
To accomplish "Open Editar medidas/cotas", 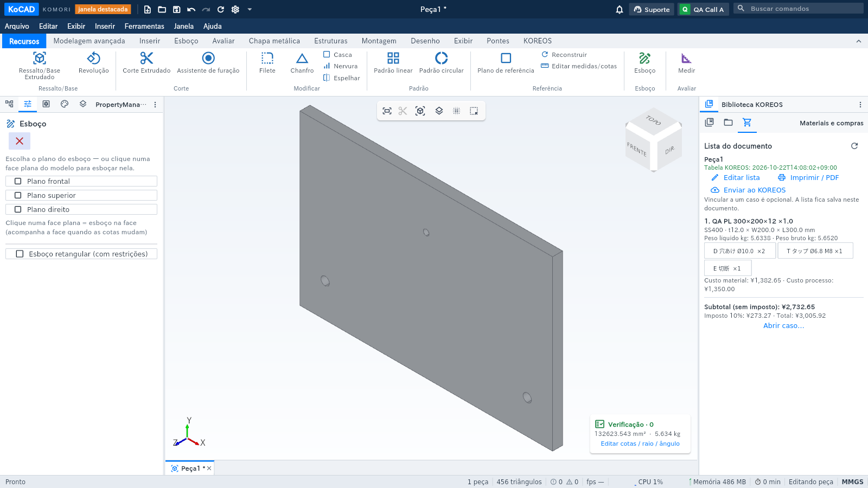I will 579,66.
